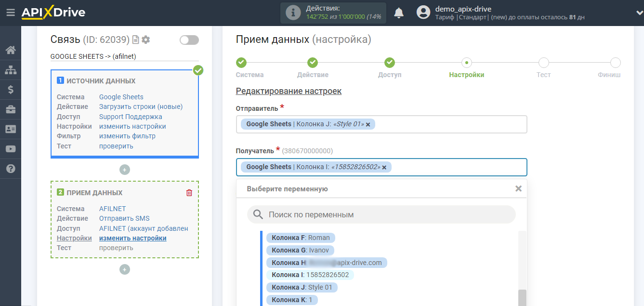The image size is (644, 306).
Task: Select variable Колонка H email
Action: (x=327, y=263)
